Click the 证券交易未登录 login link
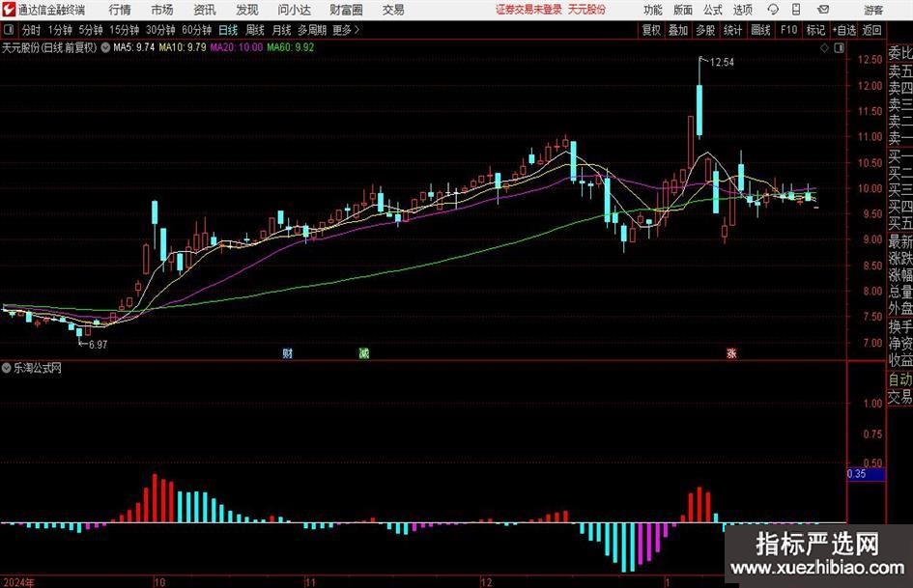 528,10
